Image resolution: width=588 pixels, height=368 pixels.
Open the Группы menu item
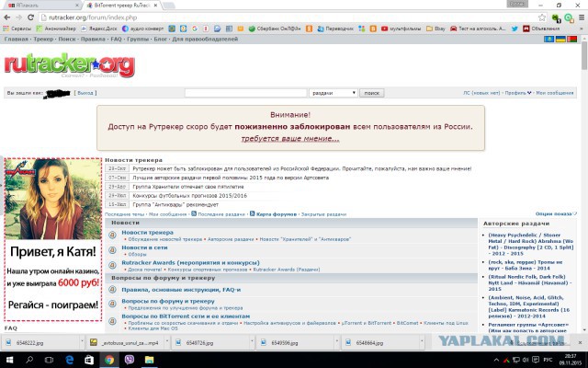click(138, 39)
